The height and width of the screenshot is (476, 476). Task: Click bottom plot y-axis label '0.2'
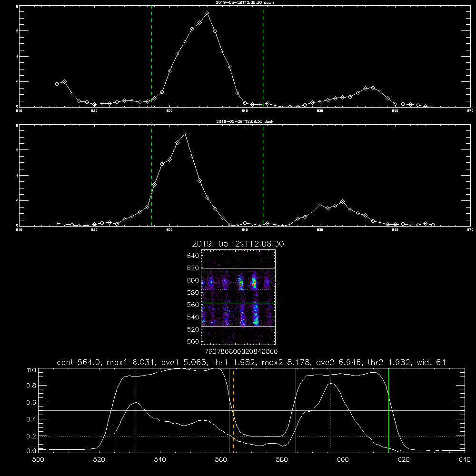[x=31, y=436]
